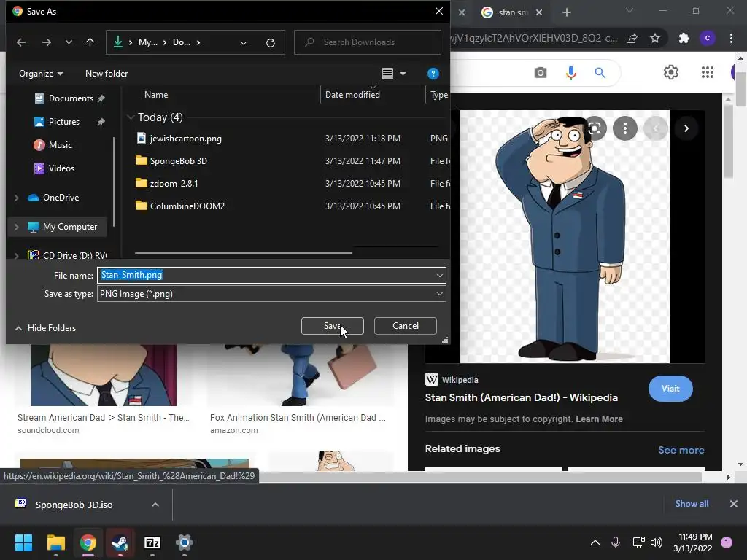The width and height of the screenshot is (747, 560).
Task: Expand the My Computer tree node
Action: click(x=17, y=227)
